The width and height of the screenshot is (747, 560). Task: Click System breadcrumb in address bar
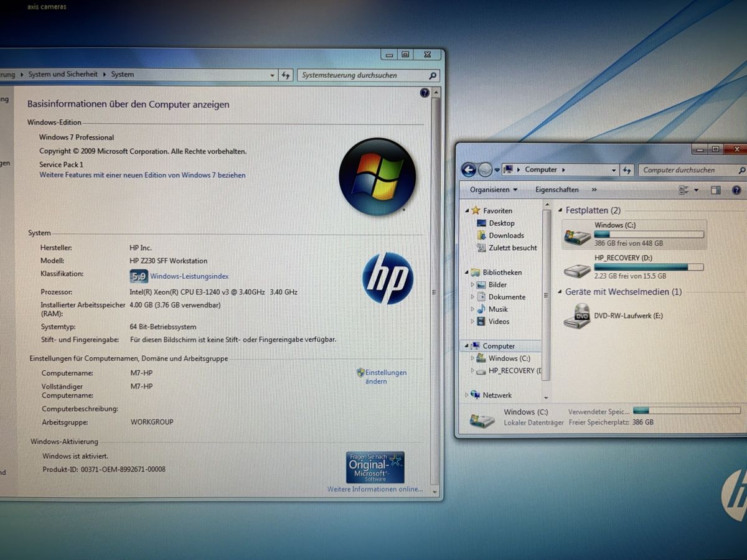tap(123, 74)
